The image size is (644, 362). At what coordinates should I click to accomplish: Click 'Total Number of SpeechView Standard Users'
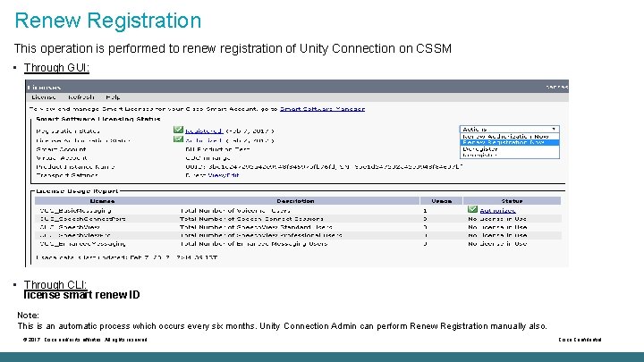pos(256,227)
